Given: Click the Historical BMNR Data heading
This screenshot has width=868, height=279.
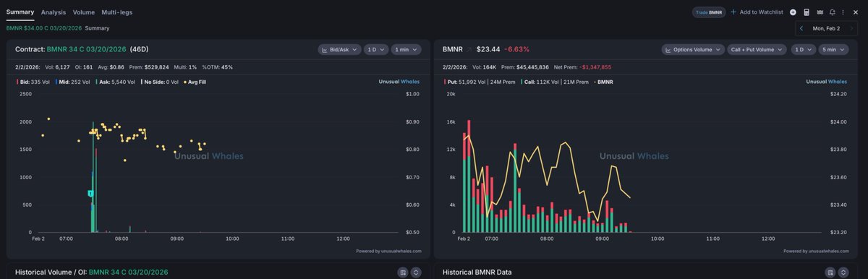Looking at the screenshot, I should point(477,272).
